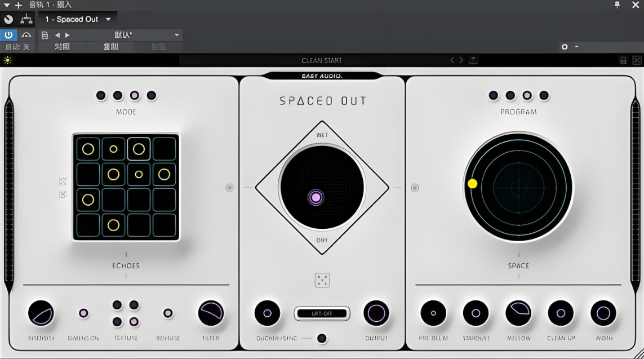Toggle the bottom-row echo cell with a yellow ring
The image size is (644, 359).
tap(113, 225)
